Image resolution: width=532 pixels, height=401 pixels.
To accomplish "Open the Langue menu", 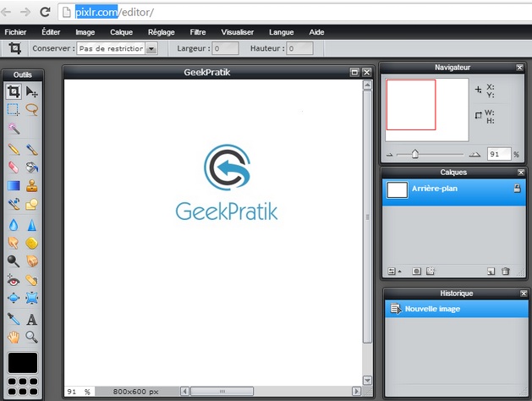I will pyautogui.click(x=282, y=32).
